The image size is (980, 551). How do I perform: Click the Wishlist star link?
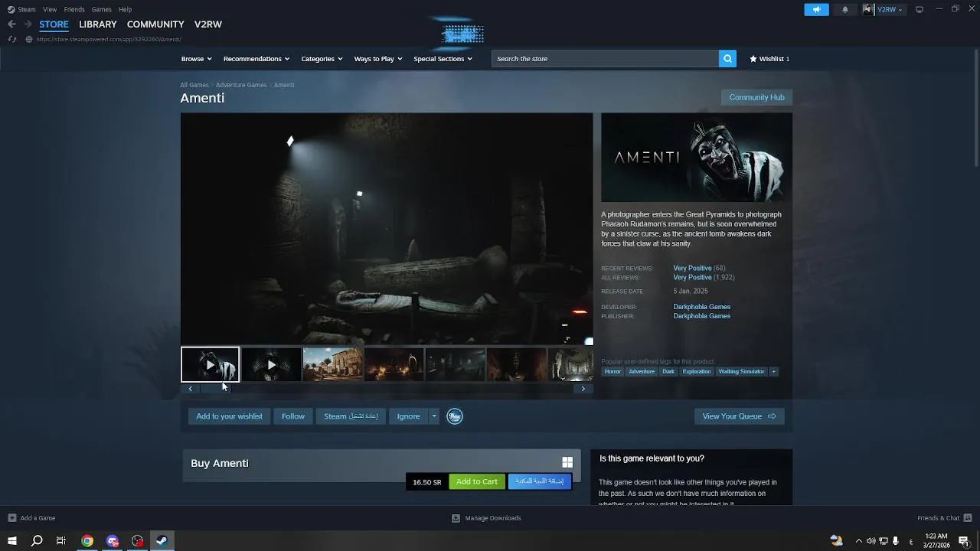tap(769, 59)
